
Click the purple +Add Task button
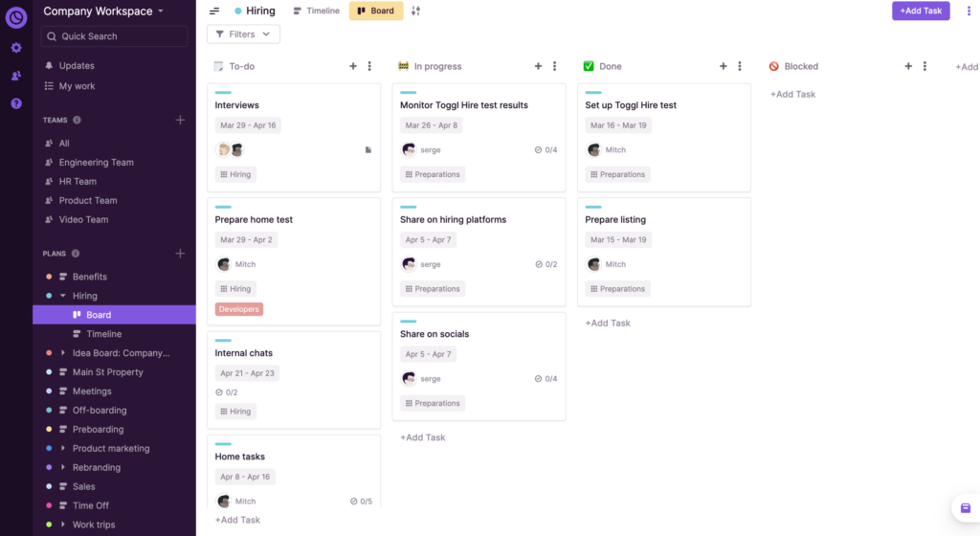921,11
